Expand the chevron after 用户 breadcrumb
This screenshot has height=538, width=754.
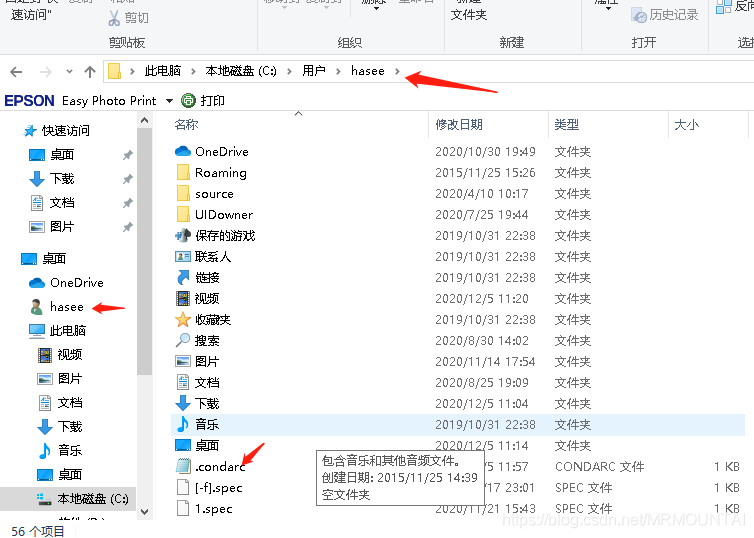(338, 72)
